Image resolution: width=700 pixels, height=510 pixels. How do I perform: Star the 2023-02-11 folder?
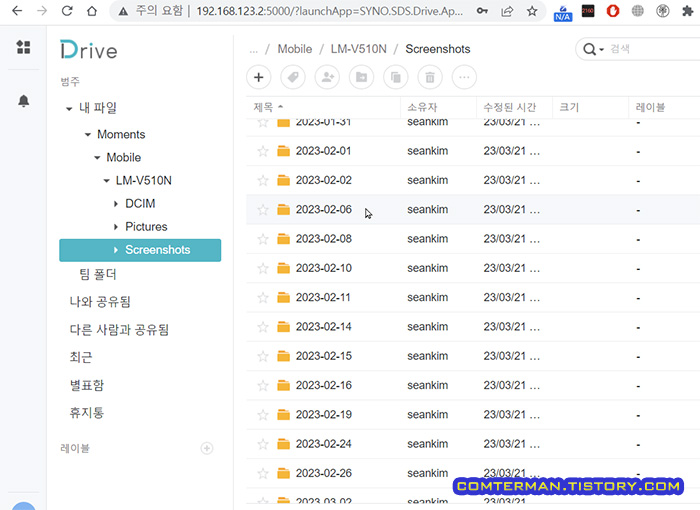pos(263,297)
